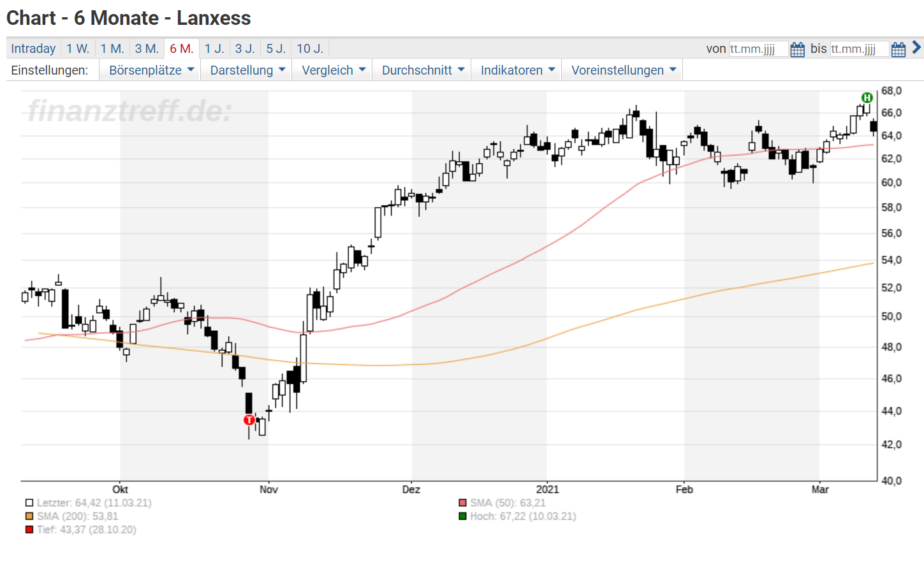924x561 pixels.
Task: Click the red Tief legend swatch
Action: [x=29, y=530]
